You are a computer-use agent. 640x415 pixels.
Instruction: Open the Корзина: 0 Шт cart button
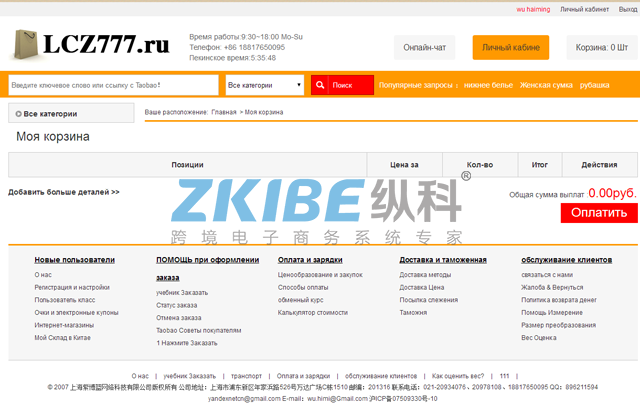click(x=602, y=47)
